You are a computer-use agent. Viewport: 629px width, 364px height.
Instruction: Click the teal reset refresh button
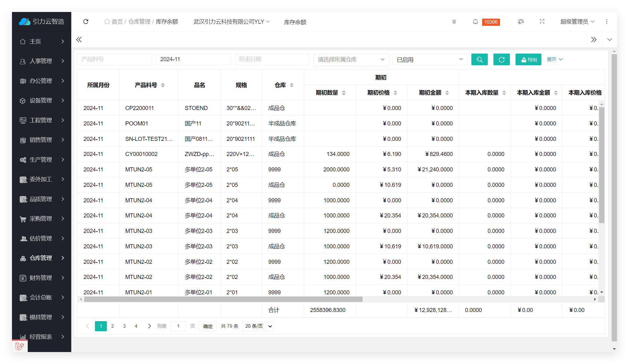click(501, 60)
